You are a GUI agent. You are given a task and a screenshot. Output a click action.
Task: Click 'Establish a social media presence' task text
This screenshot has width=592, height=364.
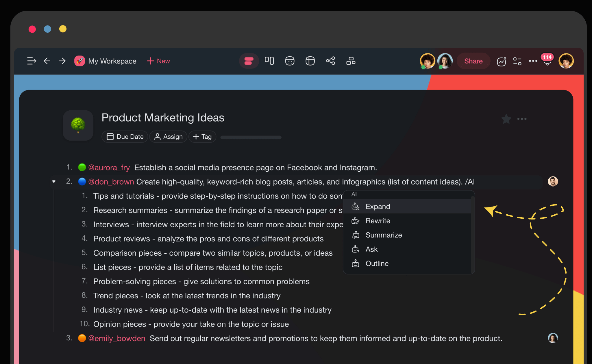[x=256, y=168]
